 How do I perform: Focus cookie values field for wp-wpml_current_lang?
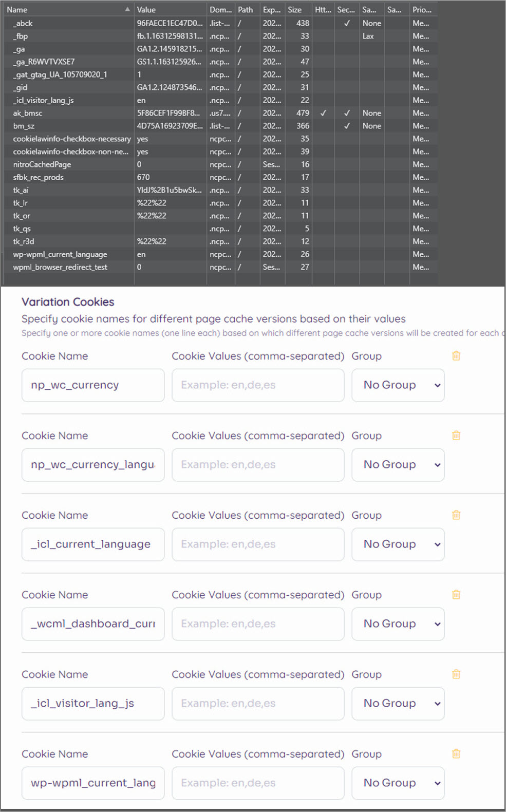pyautogui.click(x=258, y=783)
